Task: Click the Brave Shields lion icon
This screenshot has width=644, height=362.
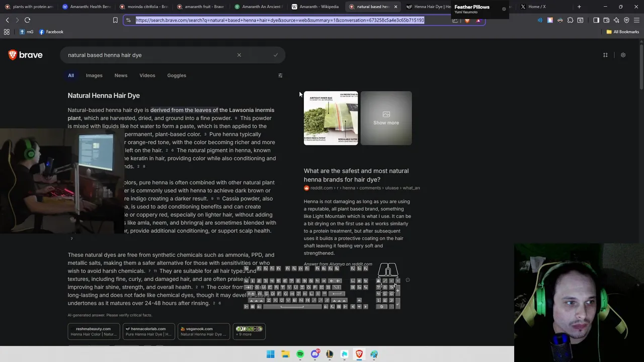Action: (x=467, y=20)
